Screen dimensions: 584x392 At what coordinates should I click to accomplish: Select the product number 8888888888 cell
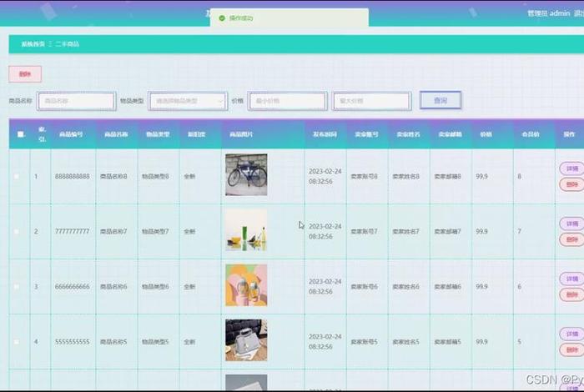point(73,177)
